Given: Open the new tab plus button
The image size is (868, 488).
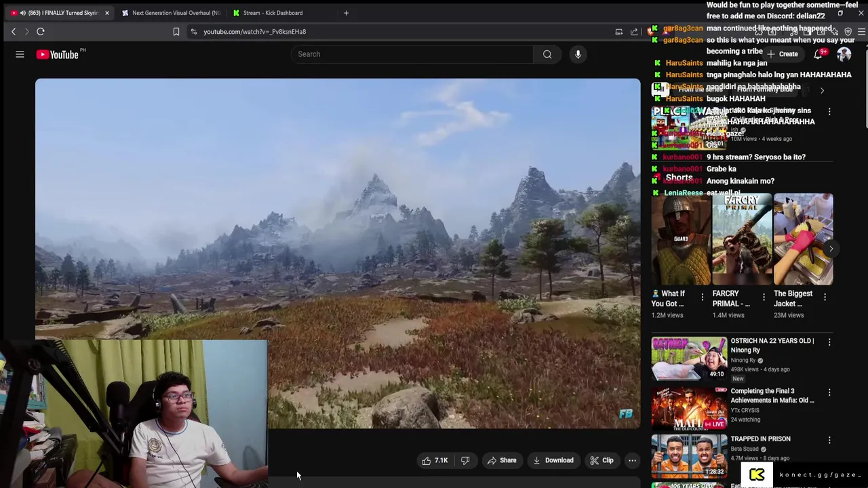Looking at the screenshot, I should [x=346, y=12].
